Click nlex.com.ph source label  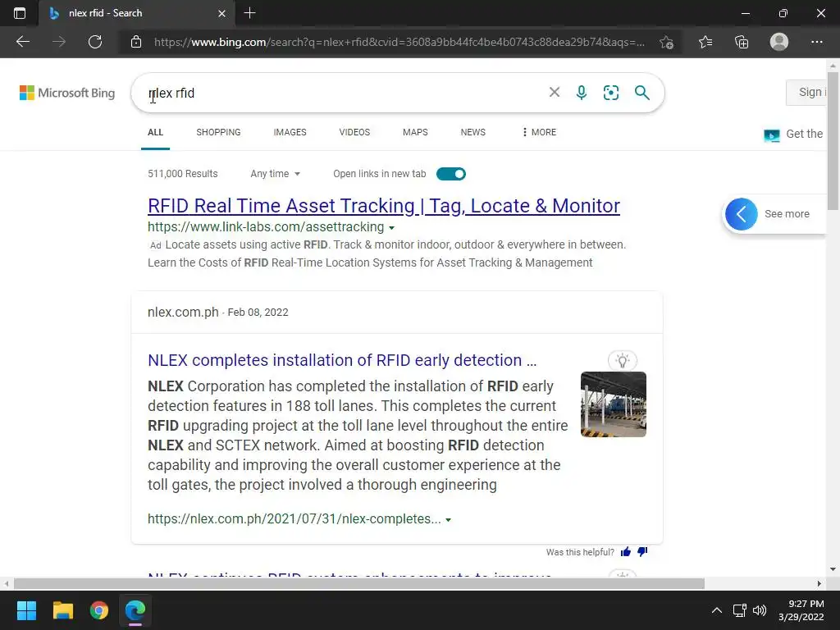pyautogui.click(x=183, y=312)
